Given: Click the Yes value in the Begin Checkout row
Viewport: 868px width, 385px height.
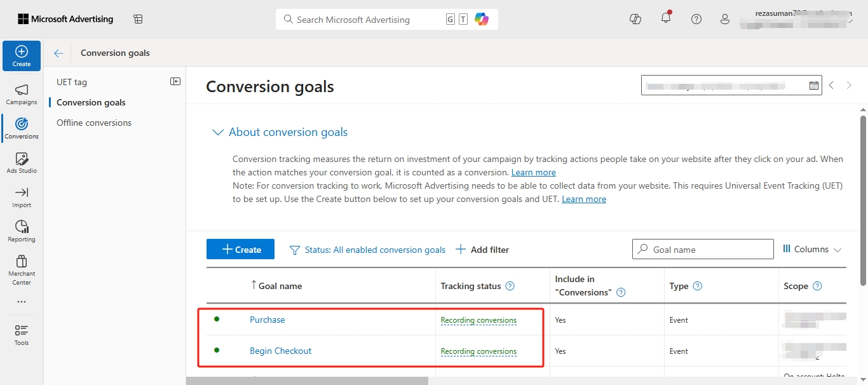Looking at the screenshot, I should coord(560,351).
